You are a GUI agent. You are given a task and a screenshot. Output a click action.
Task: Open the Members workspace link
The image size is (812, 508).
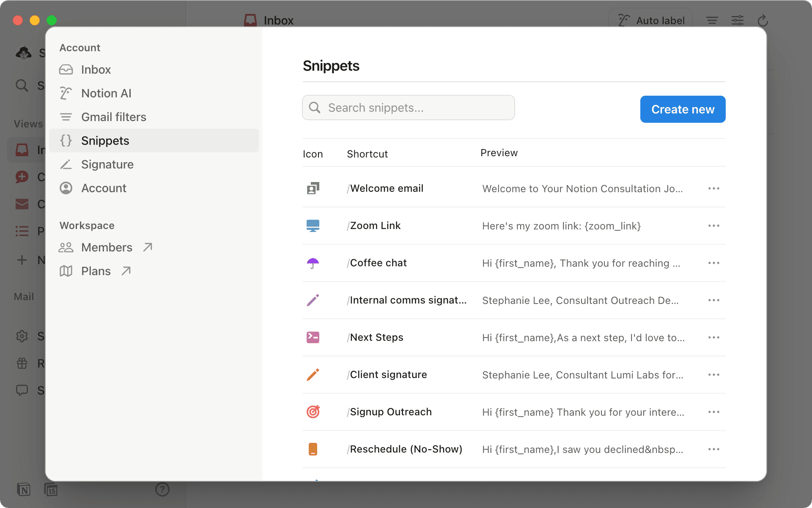tap(107, 247)
